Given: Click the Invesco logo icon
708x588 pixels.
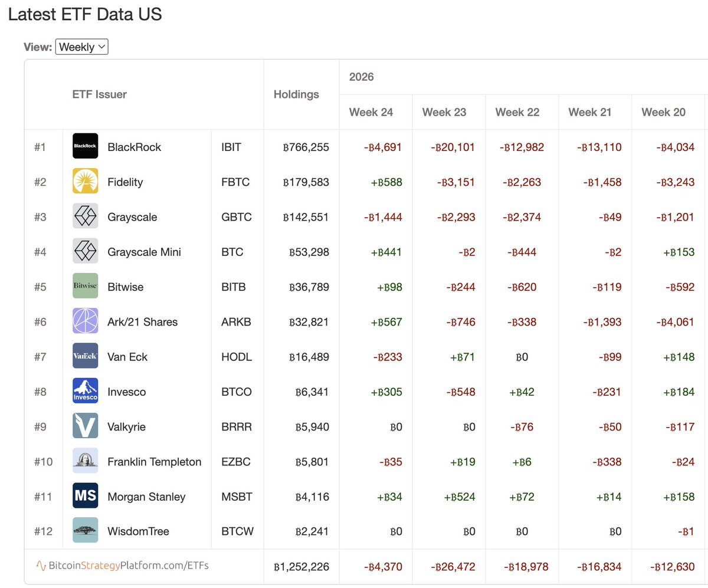Looking at the screenshot, I should (x=86, y=392).
